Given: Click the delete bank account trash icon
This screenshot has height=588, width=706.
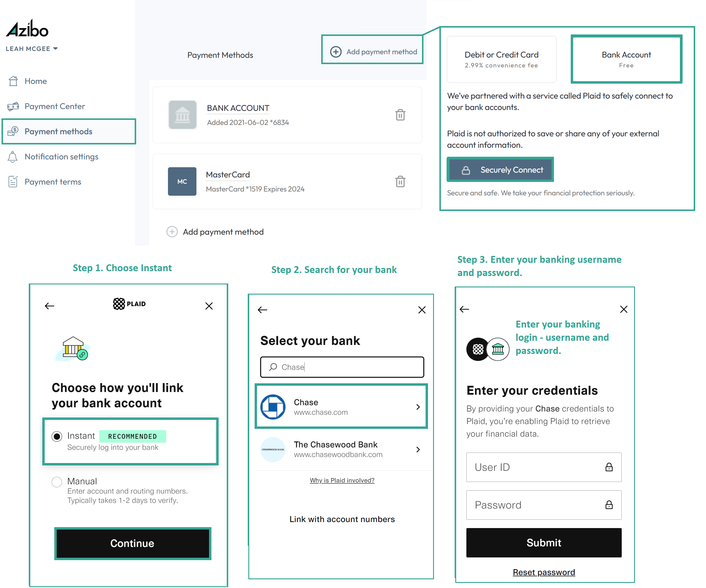Looking at the screenshot, I should [400, 115].
